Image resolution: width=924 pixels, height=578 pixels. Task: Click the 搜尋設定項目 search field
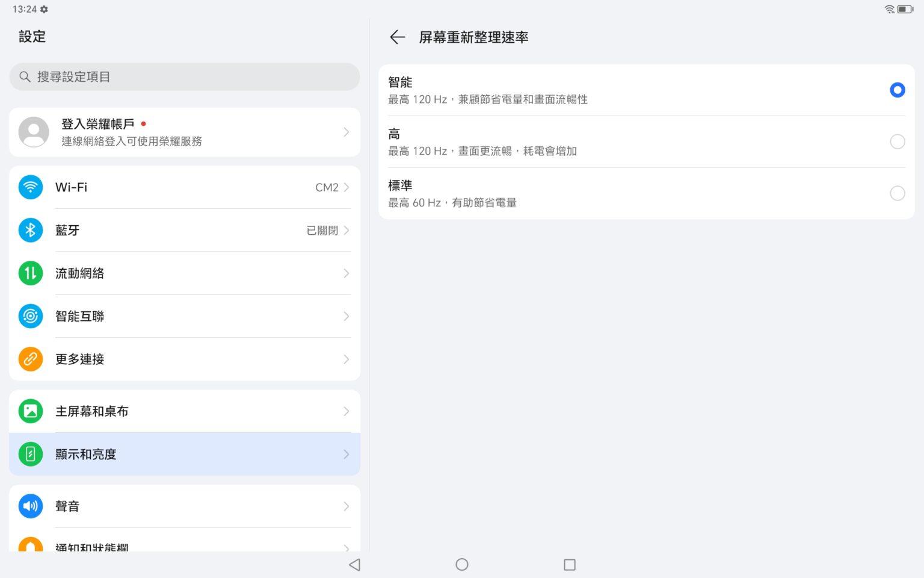[184, 76]
